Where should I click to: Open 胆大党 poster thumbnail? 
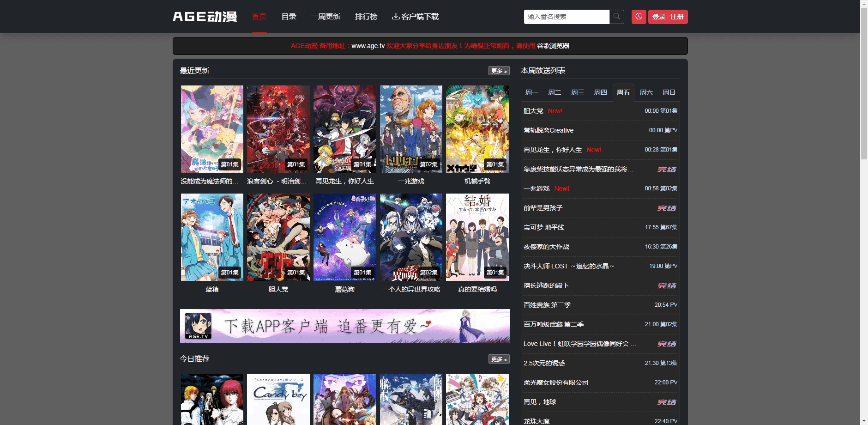pos(278,237)
